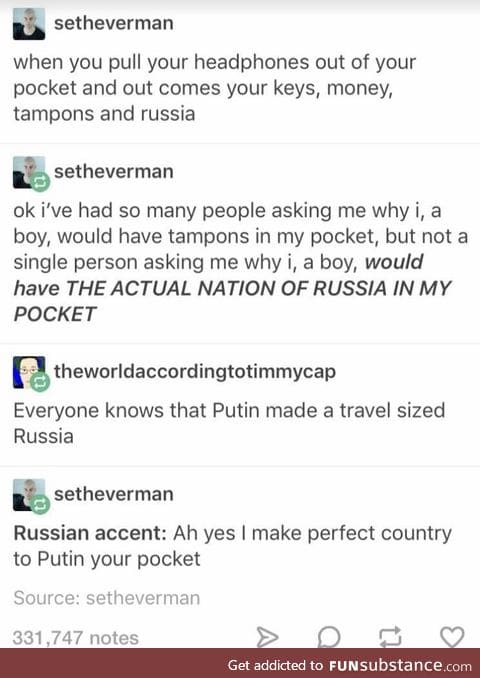Like the post with heart icon
The image size is (480, 678).
(x=452, y=636)
